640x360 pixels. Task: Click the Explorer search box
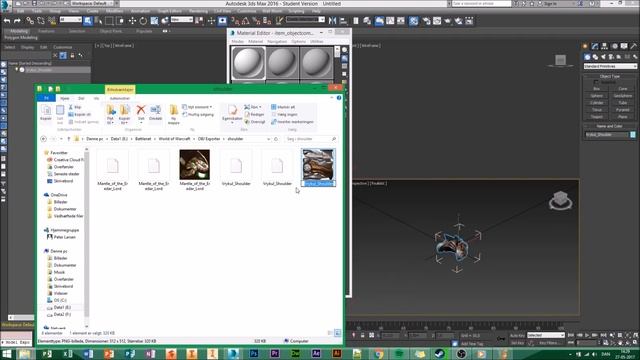[x=311, y=139]
